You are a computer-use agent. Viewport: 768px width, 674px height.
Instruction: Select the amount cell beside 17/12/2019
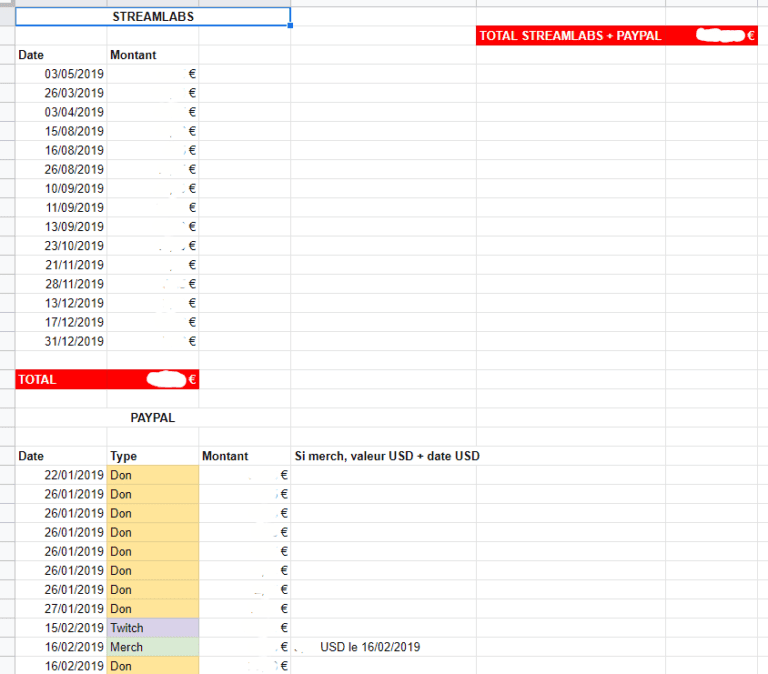tap(153, 322)
